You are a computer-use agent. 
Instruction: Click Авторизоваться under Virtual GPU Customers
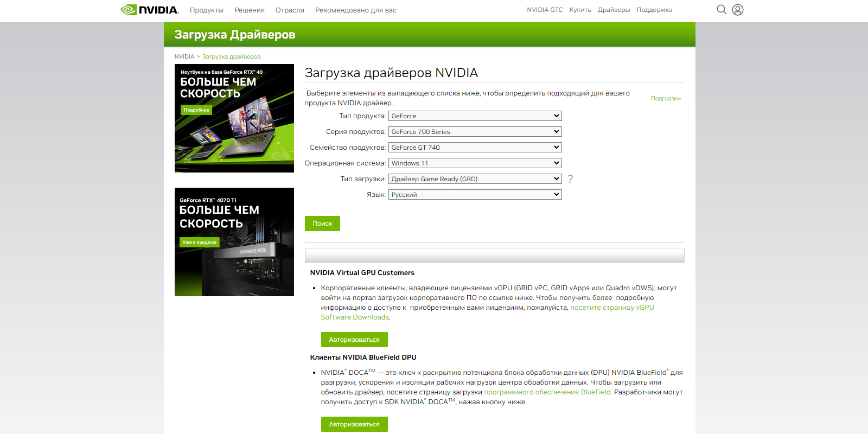point(354,340)
